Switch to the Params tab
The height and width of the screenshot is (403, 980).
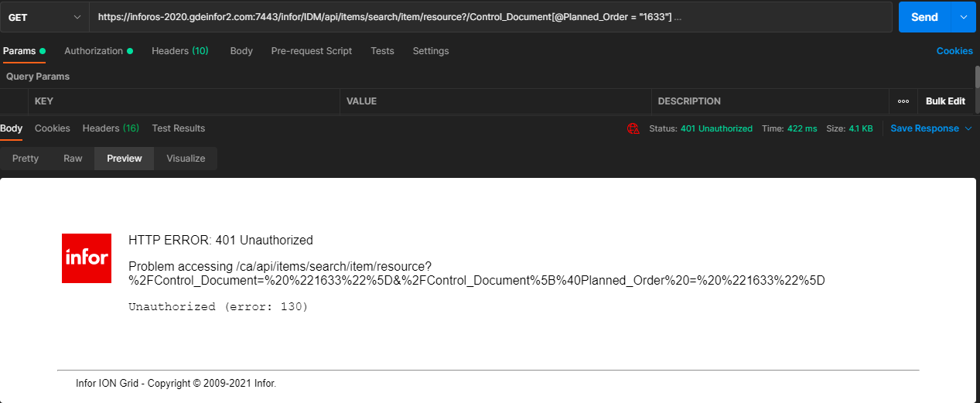24,51
